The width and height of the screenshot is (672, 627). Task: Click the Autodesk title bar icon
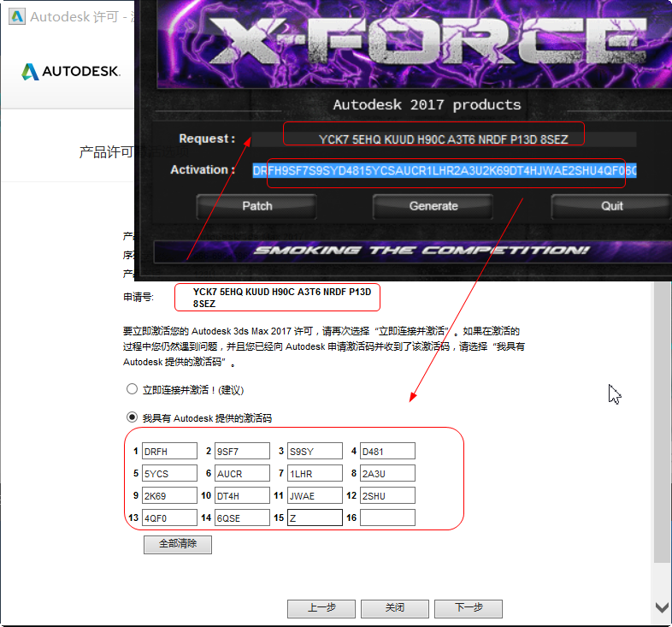pos(17,17)
